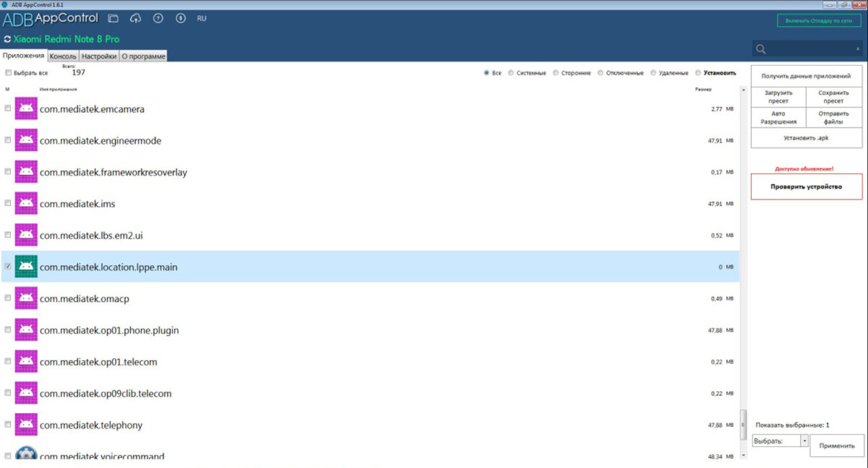This screenshot has width=868, height=468.
Task: Click the app list scrollbar up arrow
Action: click(x=743, y=90)
